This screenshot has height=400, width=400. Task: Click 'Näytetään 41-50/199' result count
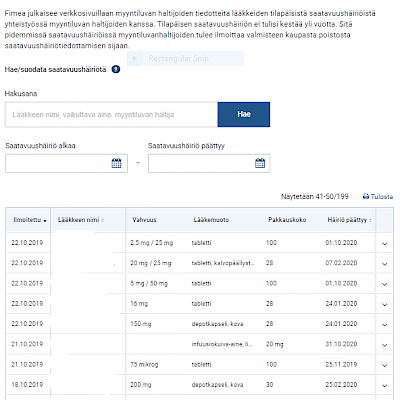click(x=315, y=196)
